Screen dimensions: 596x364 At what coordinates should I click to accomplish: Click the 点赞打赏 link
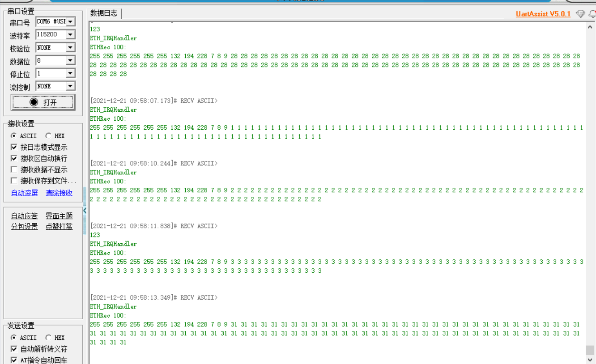[59, 227]
